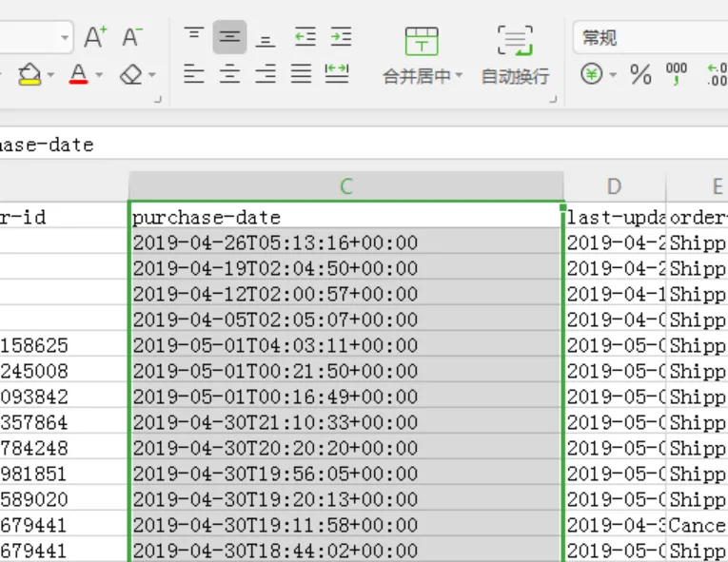
Task: Increase font size with A+ icon
Action: point(95,37)
